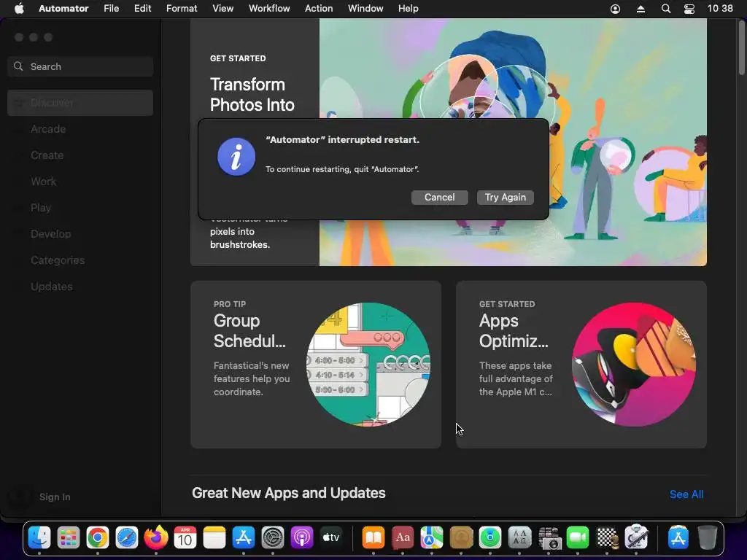Open the Trash in the dock
The height and width of the screenshot is (560, 747).
[x=708, y=537]
